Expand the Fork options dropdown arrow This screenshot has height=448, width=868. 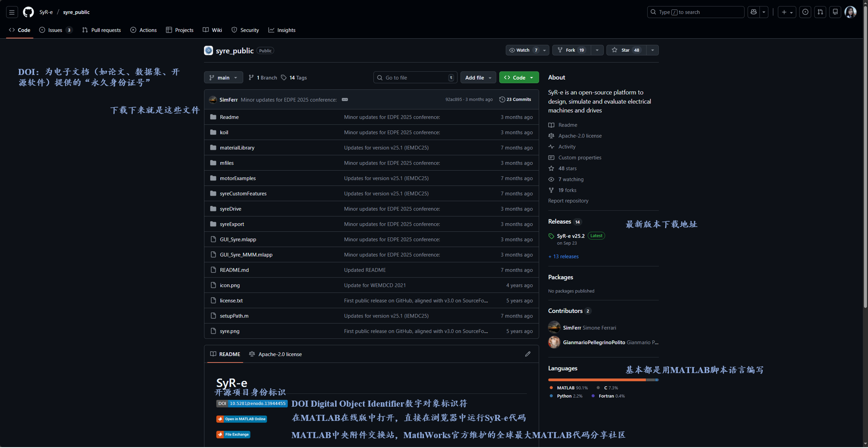click(597, 50)
